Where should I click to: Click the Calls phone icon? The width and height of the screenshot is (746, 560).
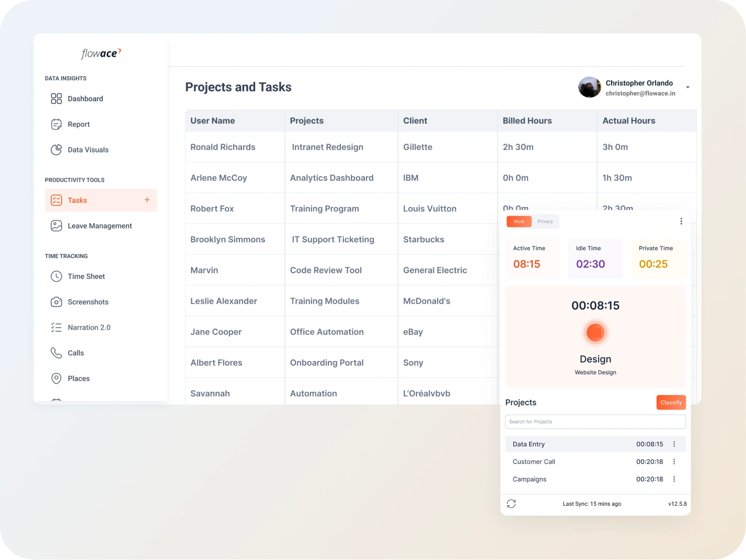(x=56, y=353)
